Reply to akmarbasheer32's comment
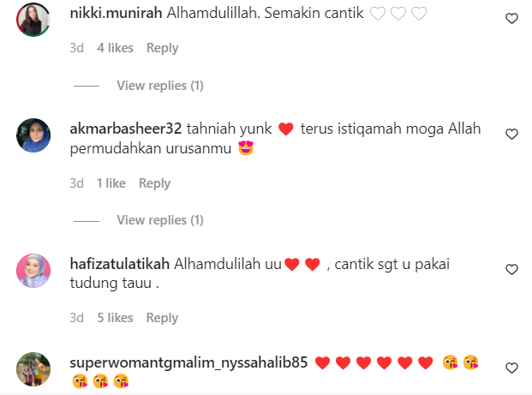532x395 pixels. [x=155, y=183]
